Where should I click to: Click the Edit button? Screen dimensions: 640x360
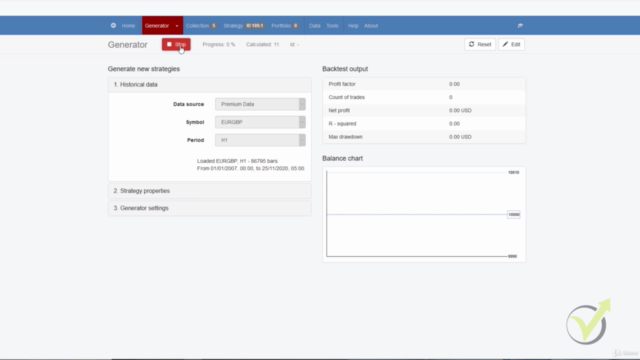(x=511, y=44)
